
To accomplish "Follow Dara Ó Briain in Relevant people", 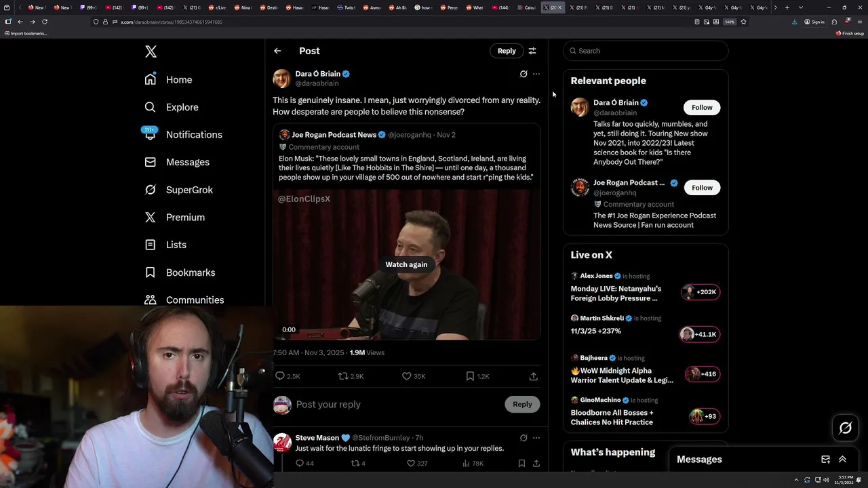I will coord(702,108).
